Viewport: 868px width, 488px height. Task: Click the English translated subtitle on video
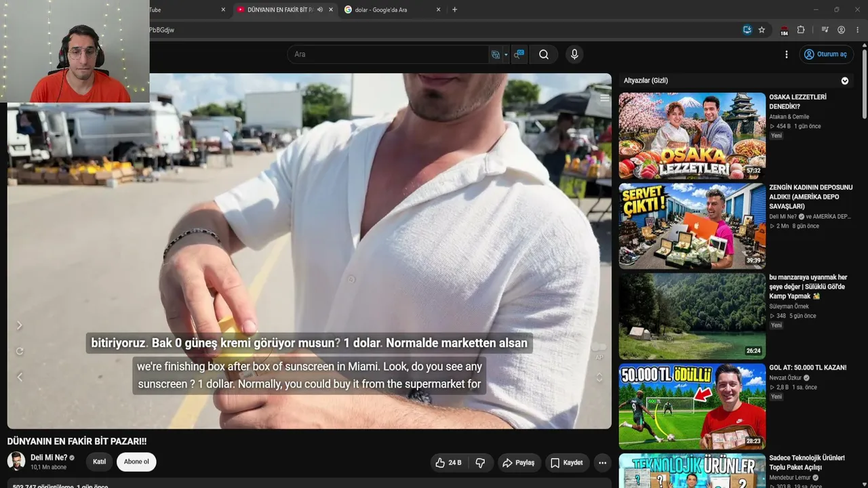pyautogui.click(x=309, y=375)
